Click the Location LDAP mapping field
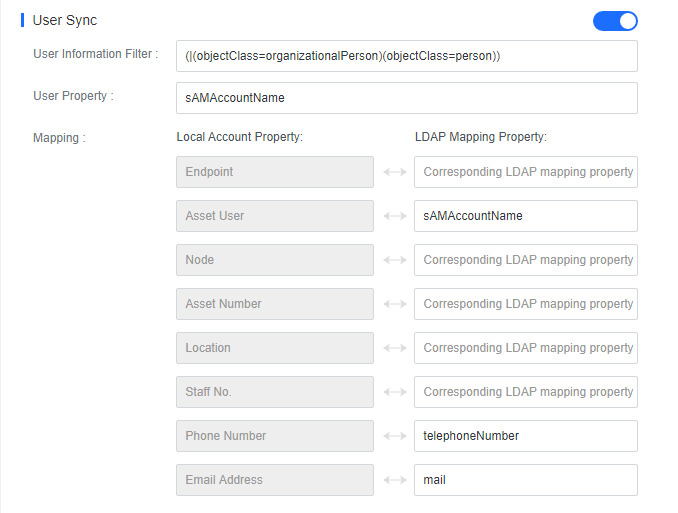The width and height of the screenshot is (678, 513). tap(526, 348)
